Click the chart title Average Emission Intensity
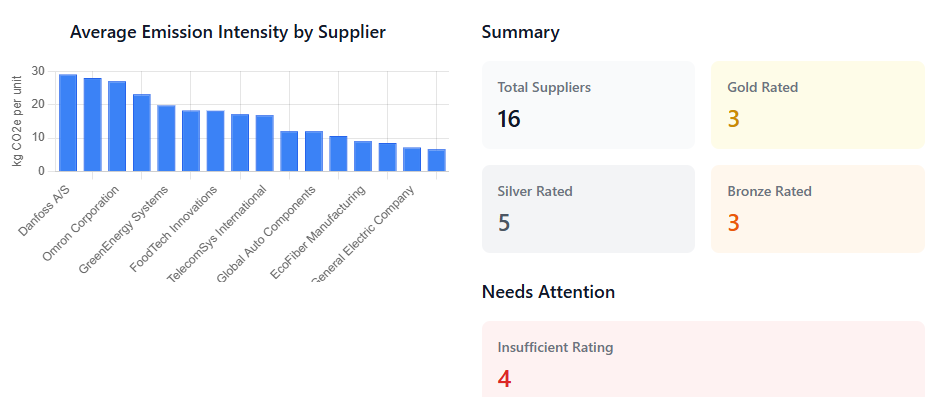This screenshot has width=929, height=397. pos(228,32)
